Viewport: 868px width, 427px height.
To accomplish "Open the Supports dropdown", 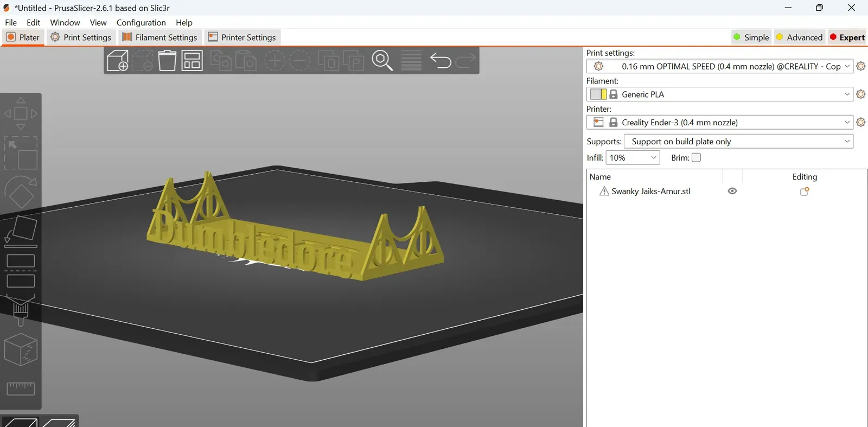I will coord(738,141).
